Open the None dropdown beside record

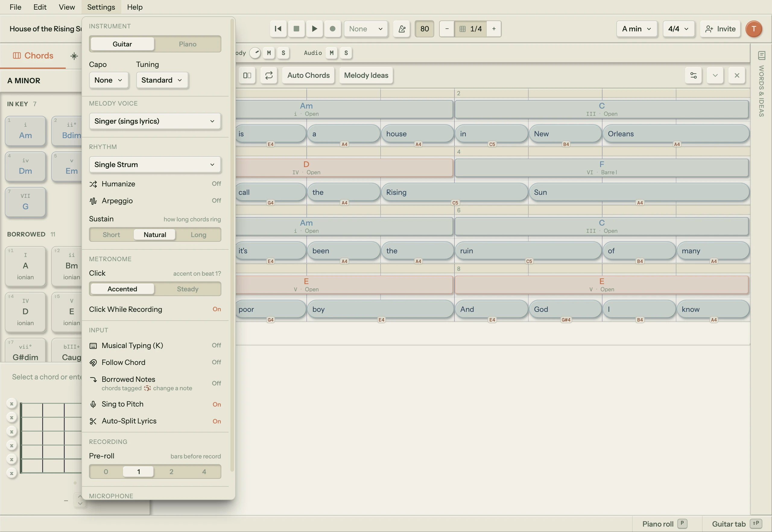(366, 29)
